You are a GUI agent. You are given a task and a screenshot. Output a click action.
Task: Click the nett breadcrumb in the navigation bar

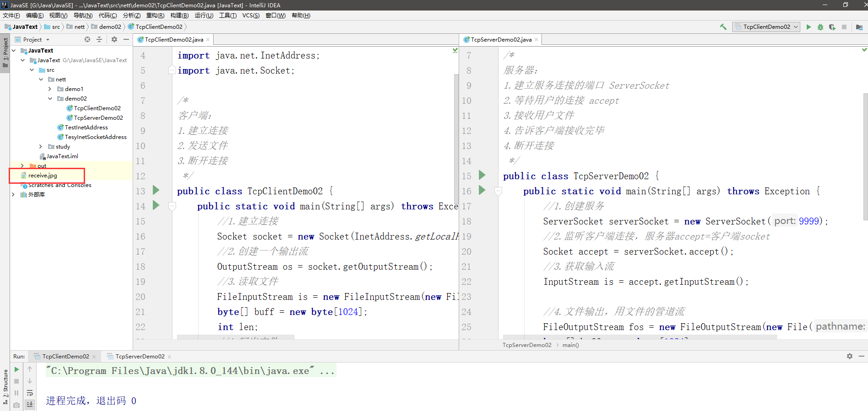point(75,27)
